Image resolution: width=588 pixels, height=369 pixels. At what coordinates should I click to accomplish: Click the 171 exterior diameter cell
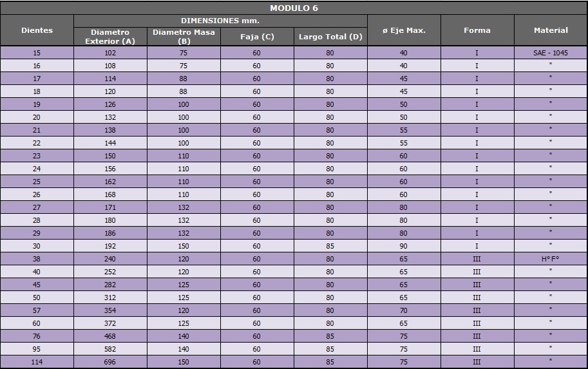(x=110, y=207)
